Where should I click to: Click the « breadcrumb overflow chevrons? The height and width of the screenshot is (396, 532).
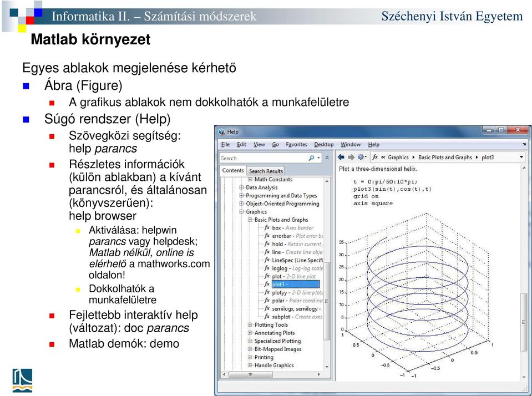383,157
